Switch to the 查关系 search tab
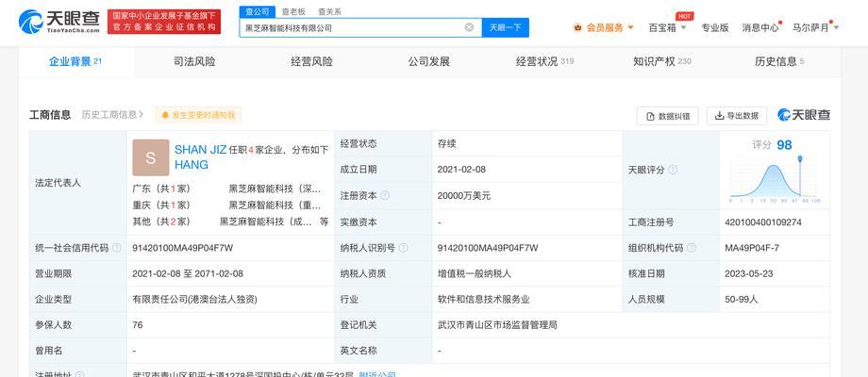 pos(329,11)
